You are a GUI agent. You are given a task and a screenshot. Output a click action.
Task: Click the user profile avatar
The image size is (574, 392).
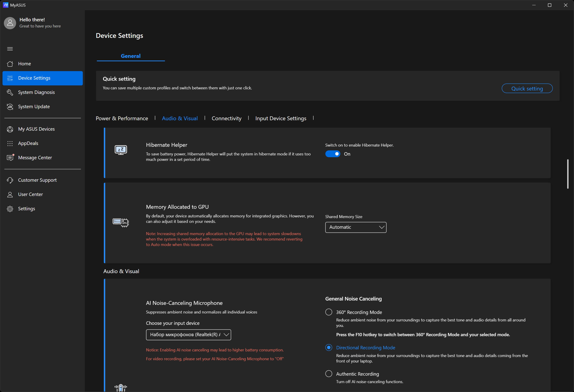click(x=10, y=23)
